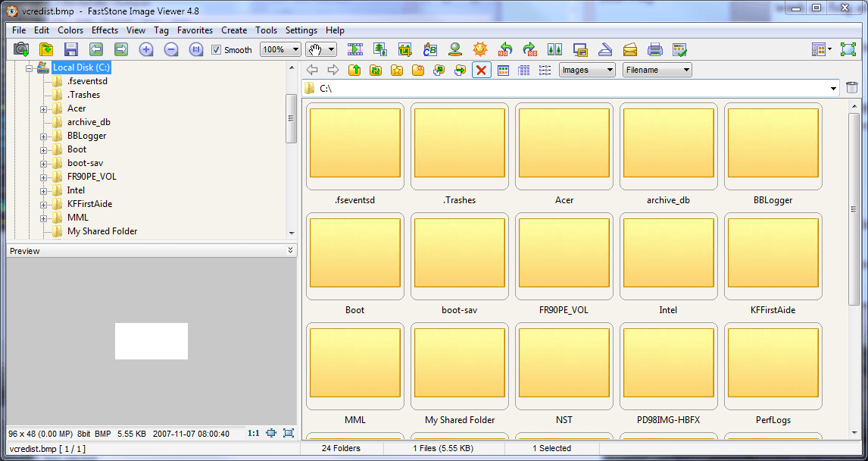Start the slideshow with filmstrip icon
The height and width of the screenshot is (461, 868).
click(354, 49)
